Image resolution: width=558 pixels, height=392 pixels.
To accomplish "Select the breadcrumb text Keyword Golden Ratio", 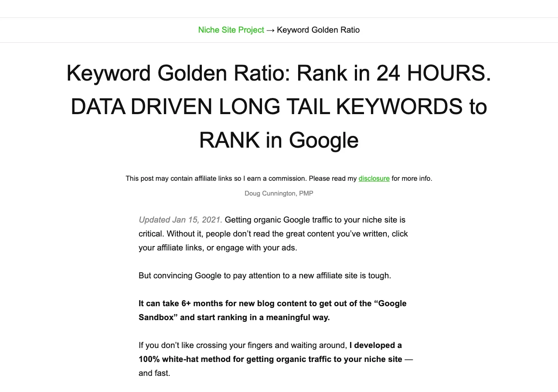I will pos(318,30).
